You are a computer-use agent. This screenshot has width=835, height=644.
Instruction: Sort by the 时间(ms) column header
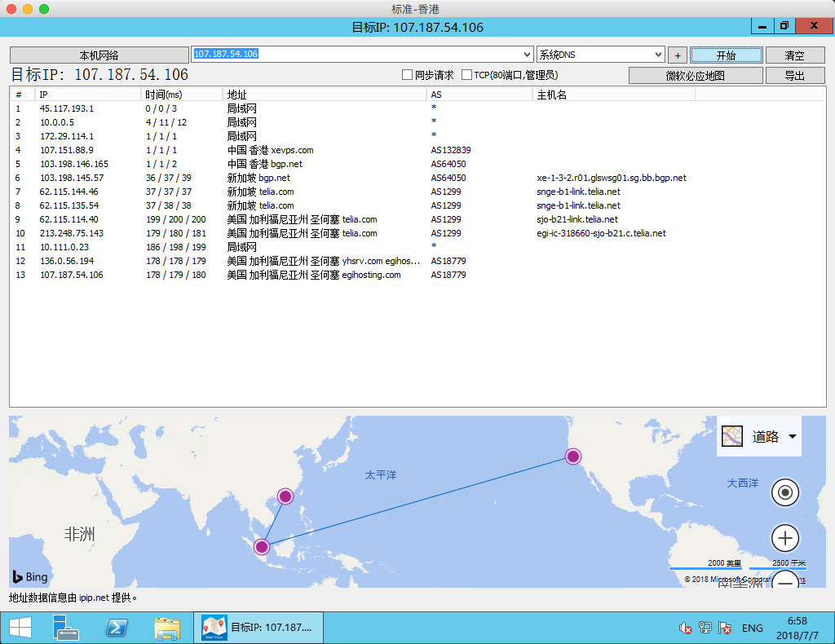pyautogui.click(x=163, y=95)
